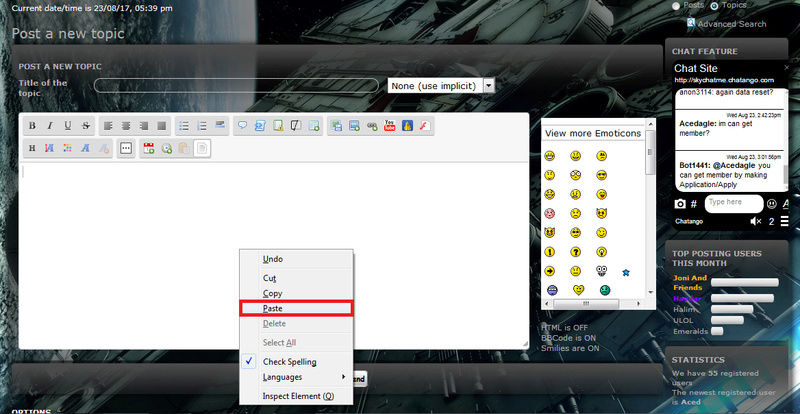
Task: Select the Topics radio button
Action: 714,6
